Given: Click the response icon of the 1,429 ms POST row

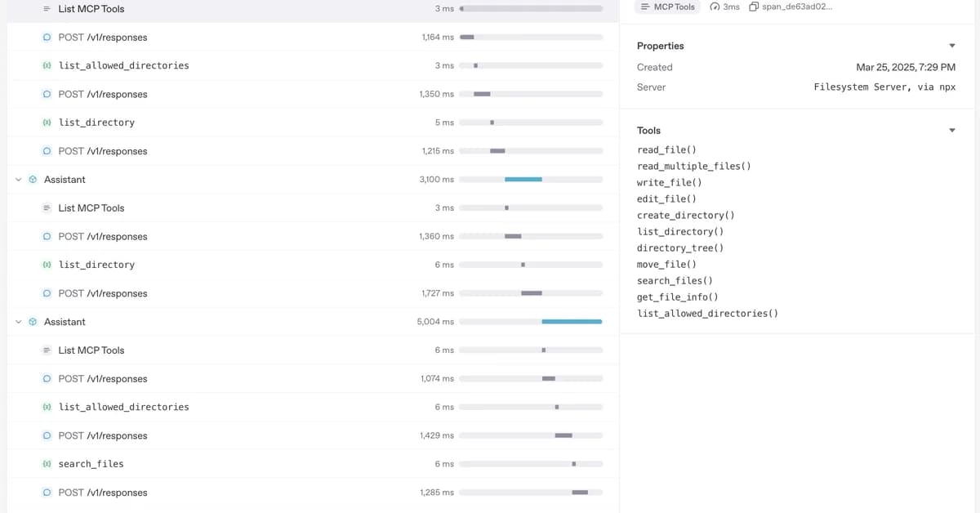Looking at the screenshot, I should [47, 435].
